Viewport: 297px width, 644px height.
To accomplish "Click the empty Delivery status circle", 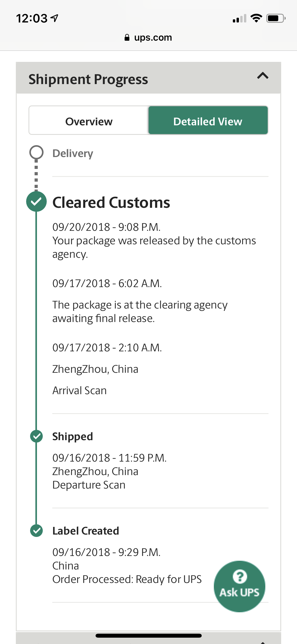I will point(36,152).
